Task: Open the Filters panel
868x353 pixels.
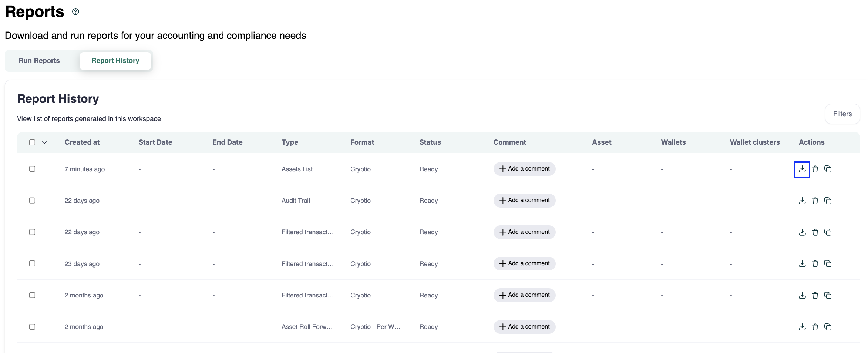Action: [x=842, y=114]
